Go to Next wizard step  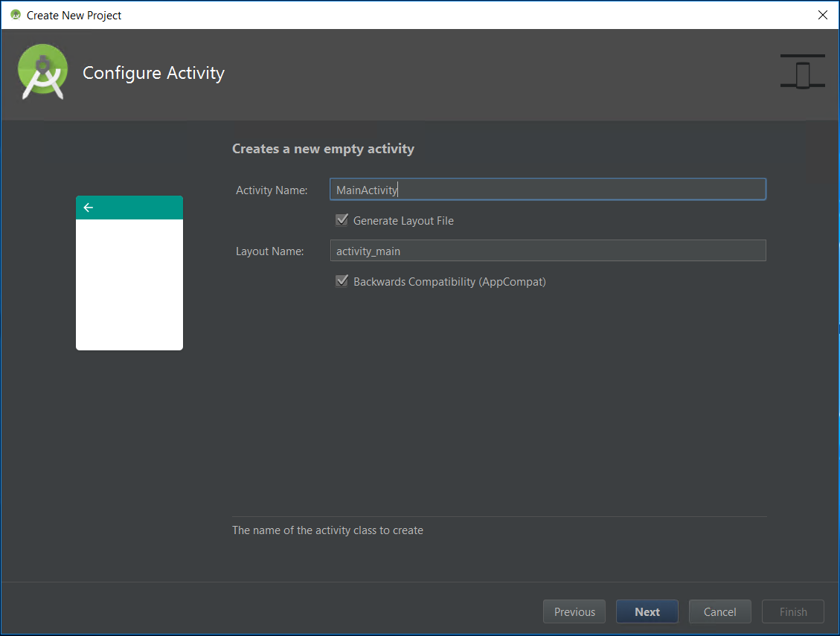647,611
